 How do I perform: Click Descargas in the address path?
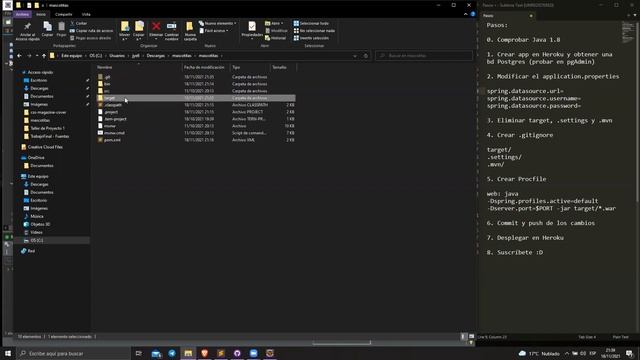point(156,56)
